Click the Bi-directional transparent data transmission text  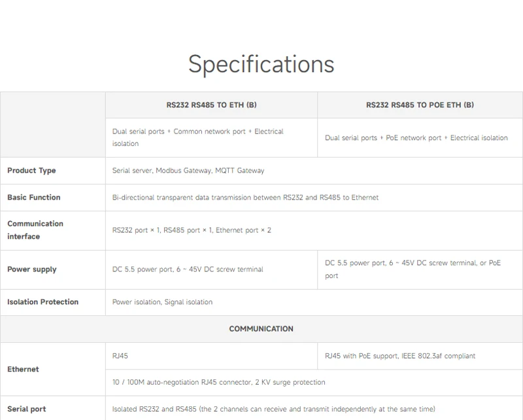(245, 198)
